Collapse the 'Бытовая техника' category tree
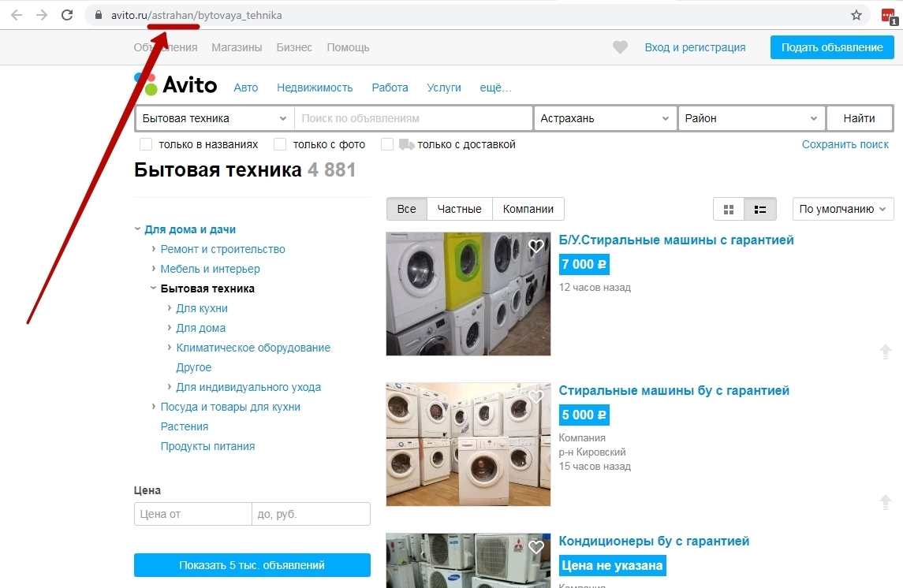This screenshot has height=588, width=903. pyautogui.click(x=153, y=288)
